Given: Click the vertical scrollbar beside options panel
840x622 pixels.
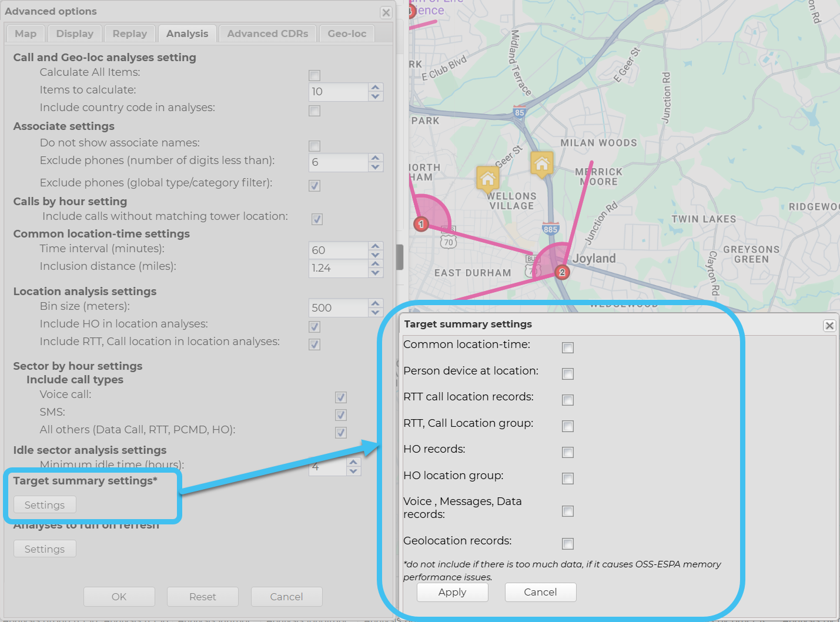Looking at the screenshot, I should click(x=400, y=257).
